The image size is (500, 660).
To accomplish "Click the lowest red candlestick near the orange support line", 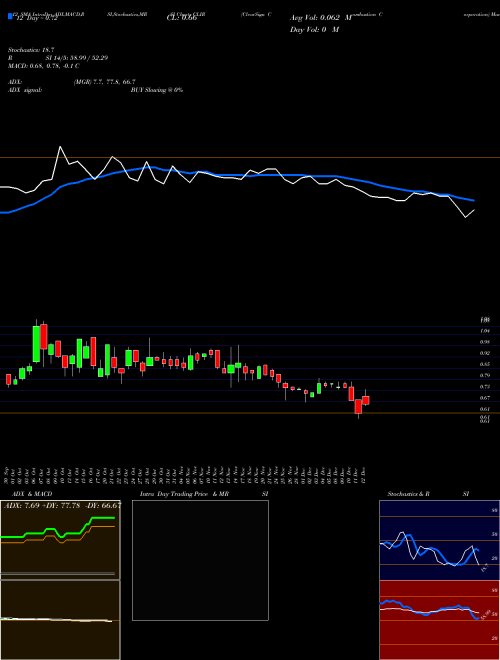I will 358,407.
